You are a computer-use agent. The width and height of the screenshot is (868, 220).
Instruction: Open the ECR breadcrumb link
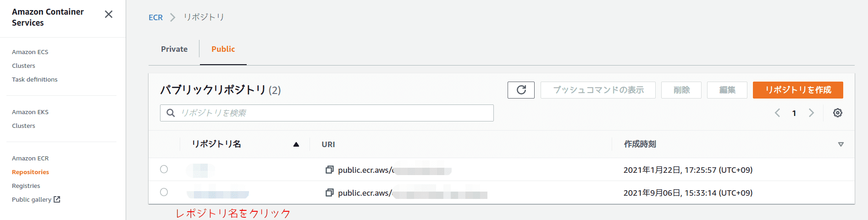(x=155, y=17)
